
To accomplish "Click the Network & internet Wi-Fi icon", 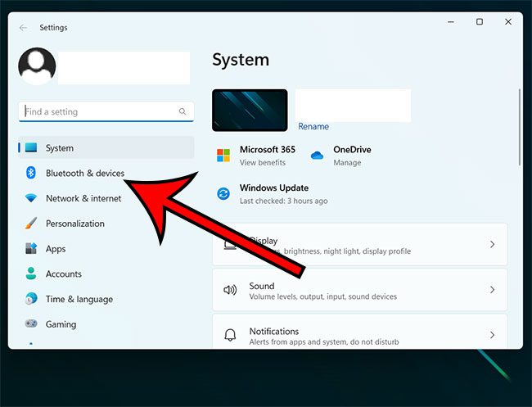I will (31, 198).
